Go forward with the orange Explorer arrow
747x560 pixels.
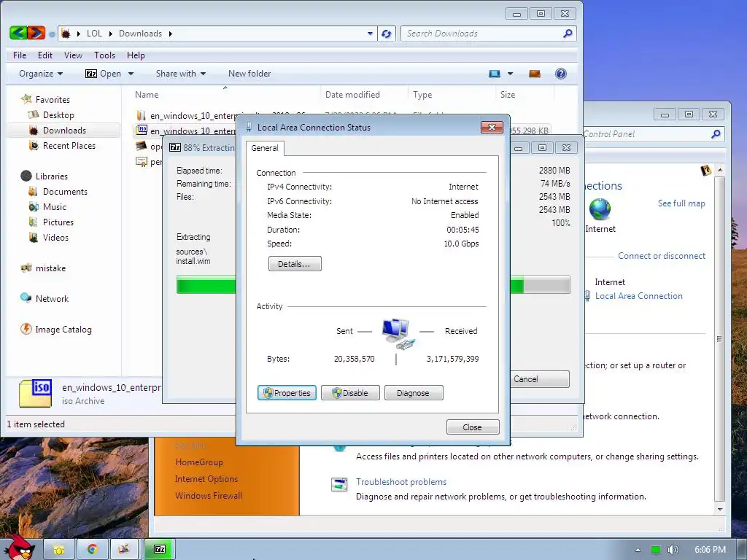coord(36,33)
